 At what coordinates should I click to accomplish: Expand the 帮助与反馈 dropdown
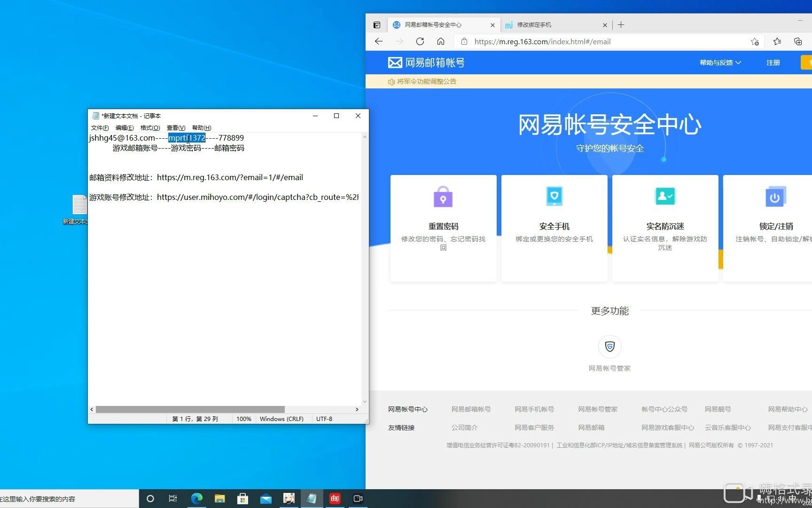pyautogui.click(x=720, y=63)
